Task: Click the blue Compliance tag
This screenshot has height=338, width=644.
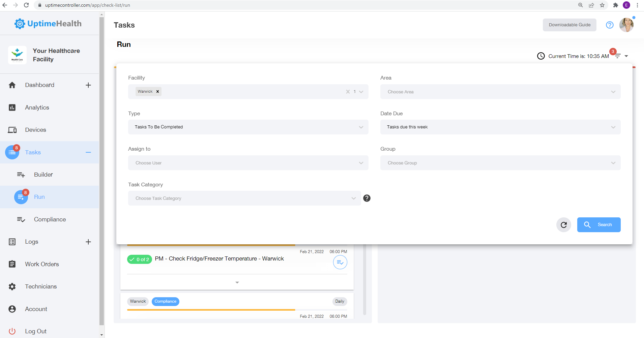Action: (166, 301)
